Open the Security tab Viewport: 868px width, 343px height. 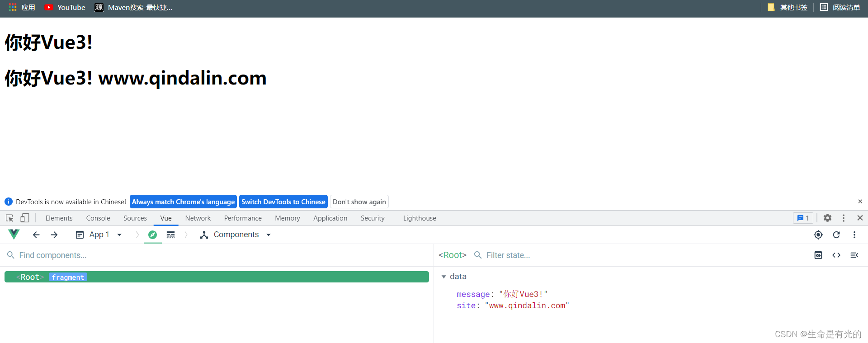tap(373, 218)
